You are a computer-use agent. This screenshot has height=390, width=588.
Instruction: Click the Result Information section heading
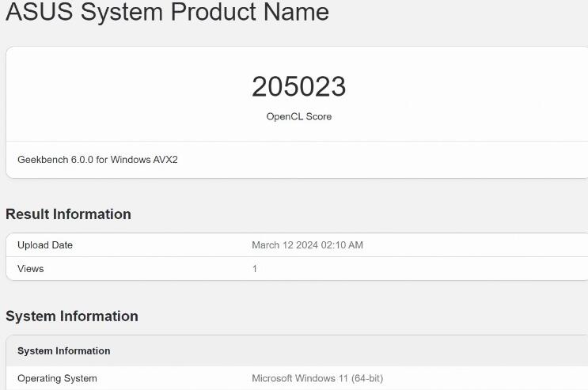pyautogui.click(x=68, y=214)
